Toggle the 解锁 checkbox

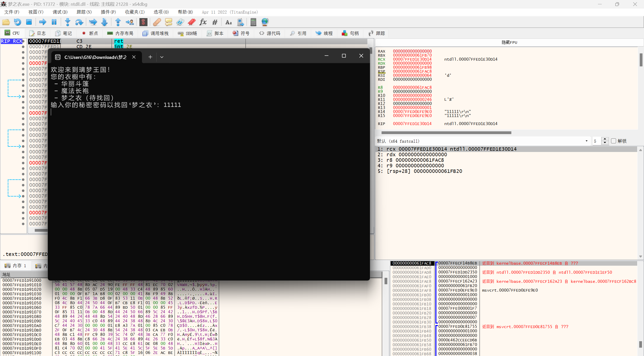[x=614, y=141]
